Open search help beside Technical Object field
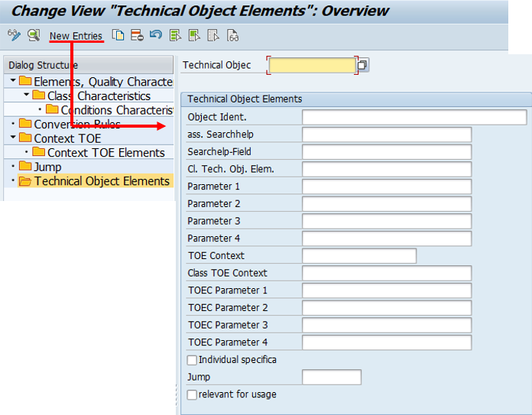The height and width of the screenshot is (415, 532). click(x=363, y=65)
